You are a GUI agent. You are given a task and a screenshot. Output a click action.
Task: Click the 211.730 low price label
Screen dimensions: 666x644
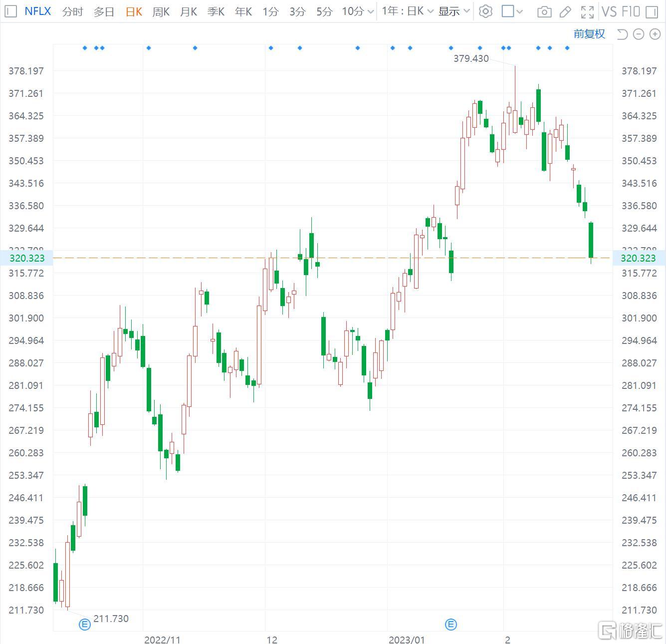tap(111, 619)
